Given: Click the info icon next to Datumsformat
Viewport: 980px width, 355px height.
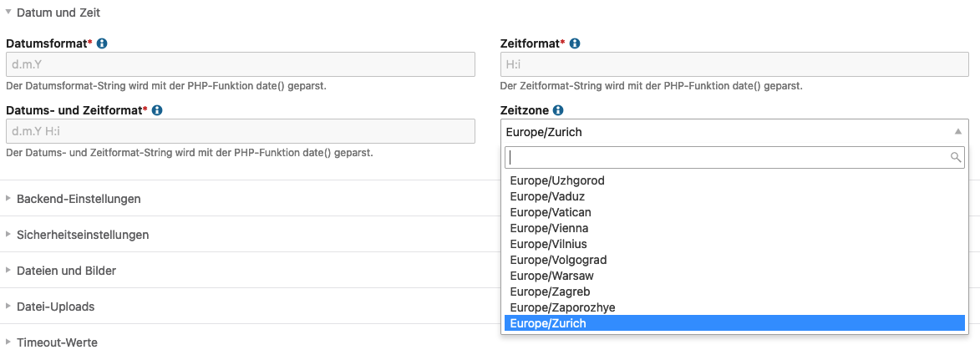Looking at the screenshot, I should point(102,43).
